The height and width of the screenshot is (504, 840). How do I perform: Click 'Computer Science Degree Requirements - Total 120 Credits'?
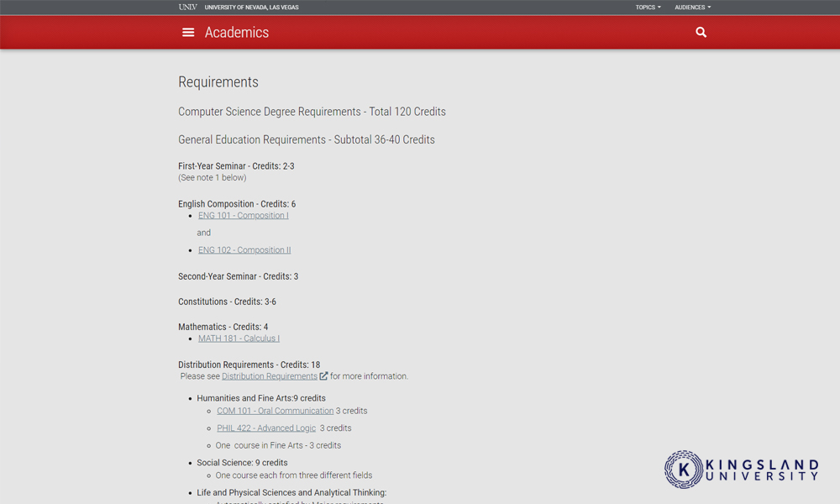pyautogui.click(x=312, y=112)
